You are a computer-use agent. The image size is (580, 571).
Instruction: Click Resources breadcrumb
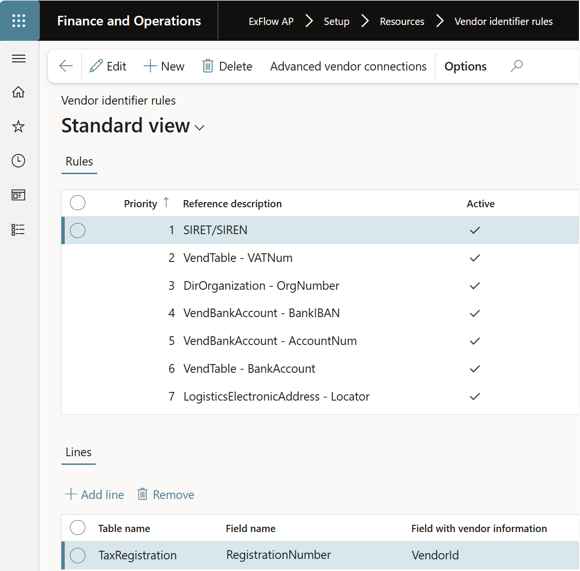tap(402, 21)
